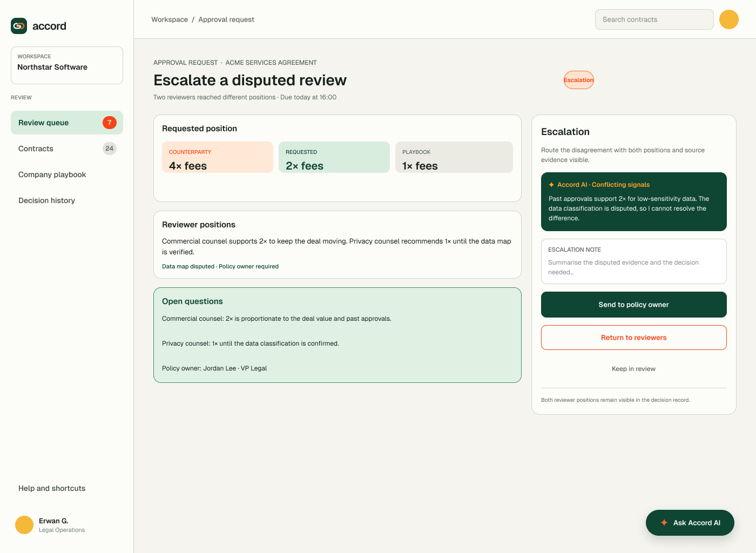The image size is (756, 553).
Task: Click the Approval request breadcrumb
Action: [226, 19]
